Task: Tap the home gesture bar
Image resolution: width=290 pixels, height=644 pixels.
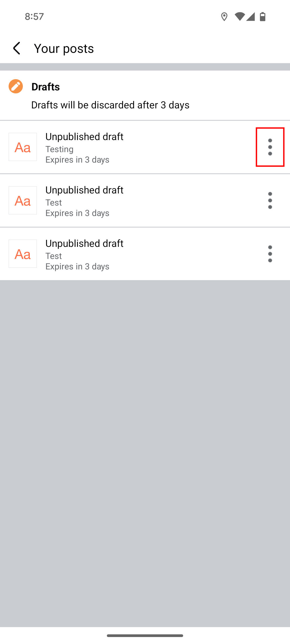Action: coord(145,635)
